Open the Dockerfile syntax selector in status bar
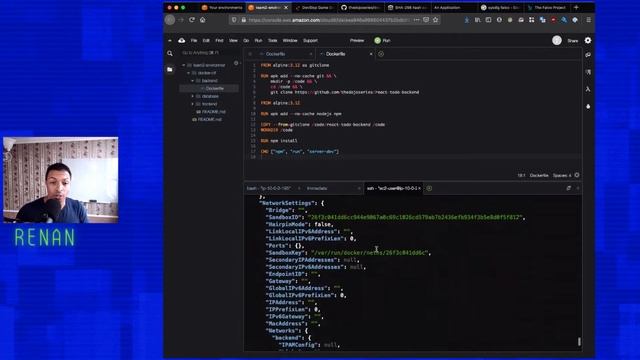The width and height of the screenshot is (640, 360). click(x=539, y=175)
